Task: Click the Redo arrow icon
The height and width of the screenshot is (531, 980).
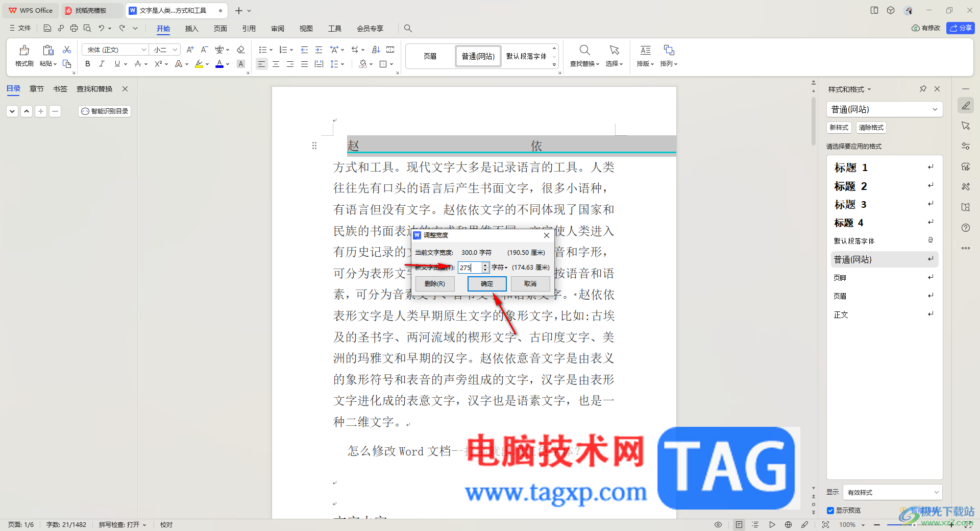Action: pyautogui.click(x=122, y=28)
